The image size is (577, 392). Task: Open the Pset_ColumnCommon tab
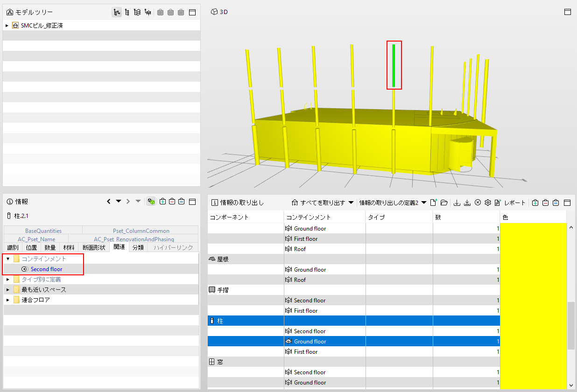(x=141, y=231)
